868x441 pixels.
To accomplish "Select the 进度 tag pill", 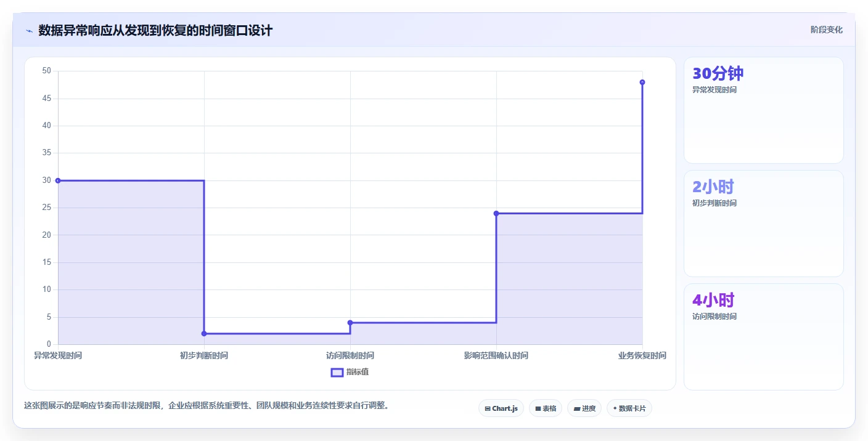I will coord(584,408).
